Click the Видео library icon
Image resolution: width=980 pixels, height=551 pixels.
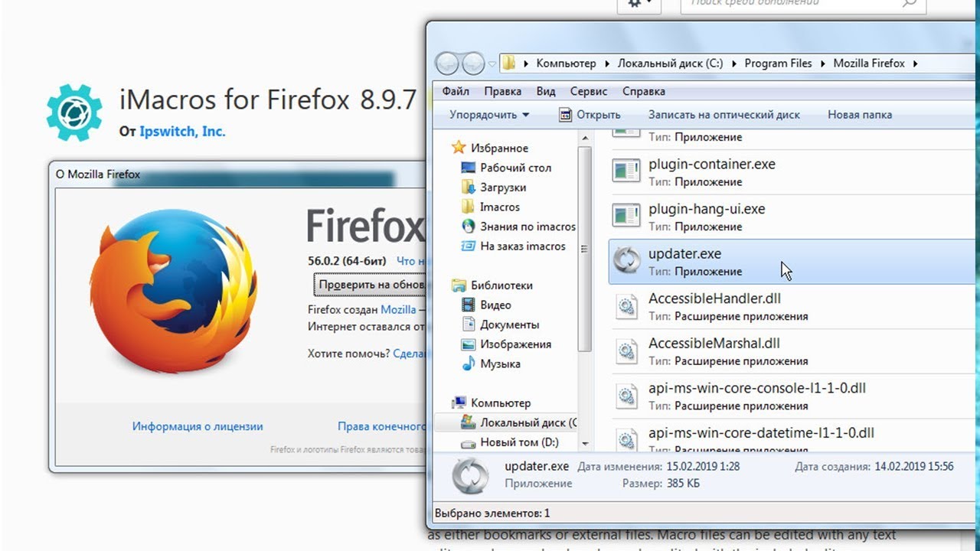(468, 305)
